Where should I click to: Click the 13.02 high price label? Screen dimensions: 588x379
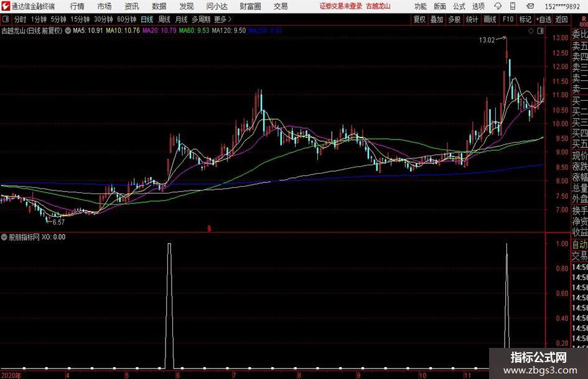click(x=487, y=40)
